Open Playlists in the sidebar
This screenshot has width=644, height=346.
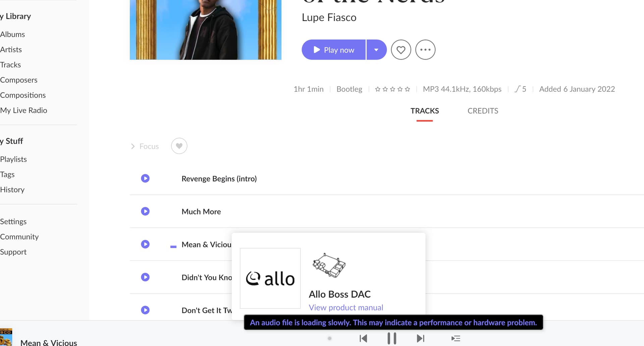(x=13, y=159)
